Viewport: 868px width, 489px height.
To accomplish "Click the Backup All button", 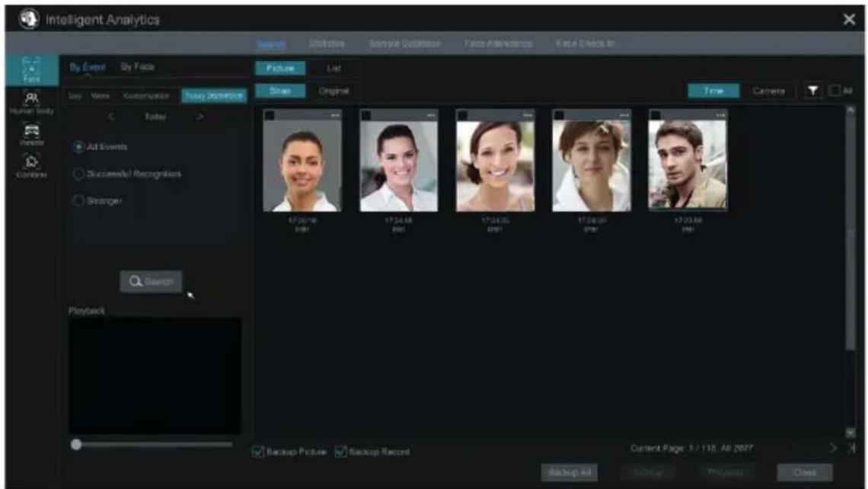I will point(569,472).
